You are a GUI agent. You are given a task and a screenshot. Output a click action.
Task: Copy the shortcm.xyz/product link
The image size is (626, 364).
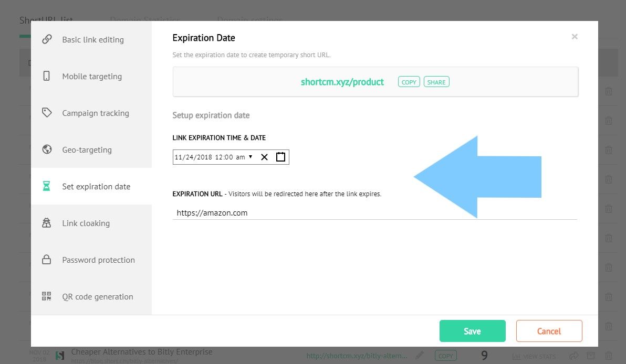[409, 81]
